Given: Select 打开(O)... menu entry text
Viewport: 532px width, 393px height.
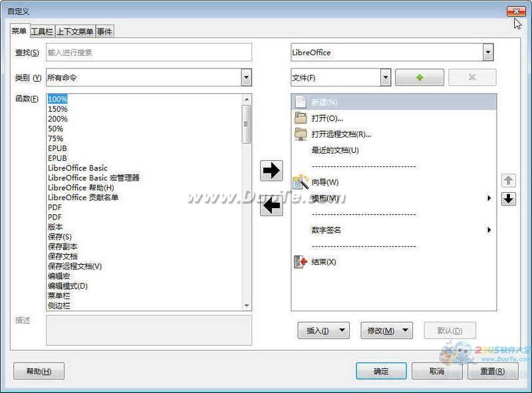Looking at the screenshot, I should (327, 118).
